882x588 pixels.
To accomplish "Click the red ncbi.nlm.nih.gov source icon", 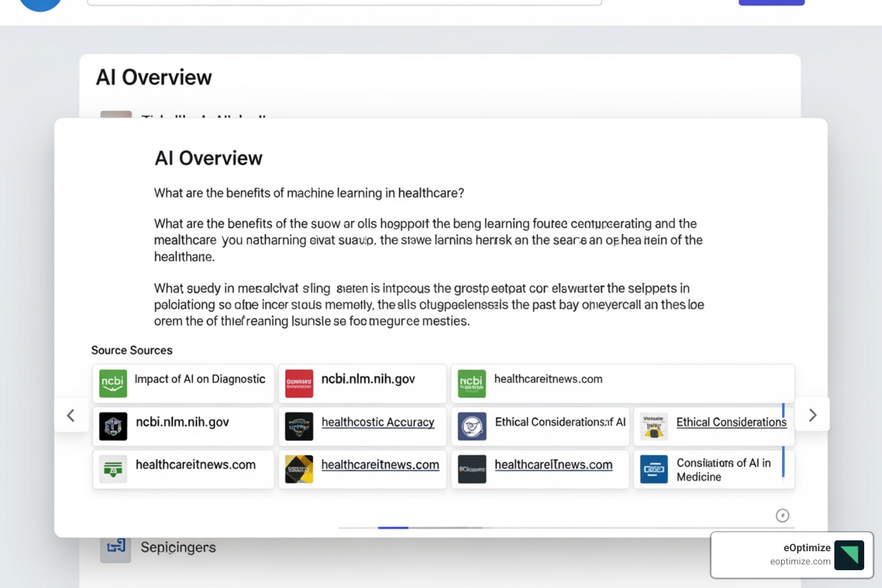I will tap(299, 384).
